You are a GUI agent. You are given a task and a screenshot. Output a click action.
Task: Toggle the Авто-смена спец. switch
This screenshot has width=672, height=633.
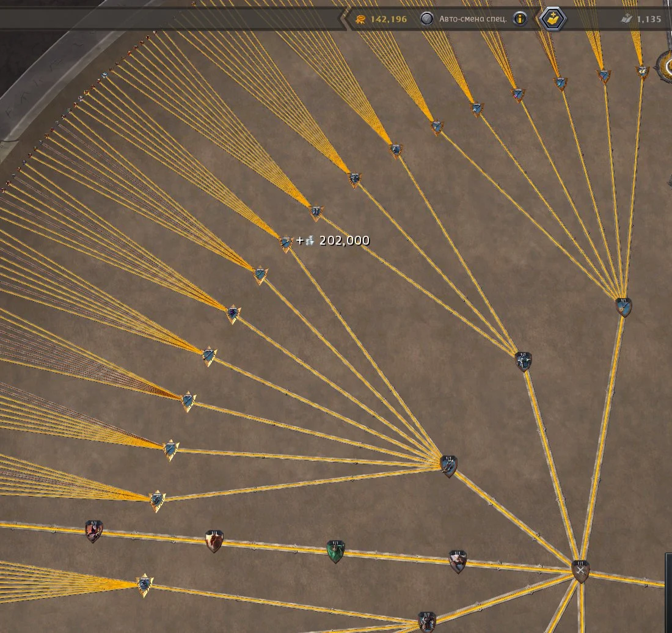pyautogui.click(x=426, y=19)
